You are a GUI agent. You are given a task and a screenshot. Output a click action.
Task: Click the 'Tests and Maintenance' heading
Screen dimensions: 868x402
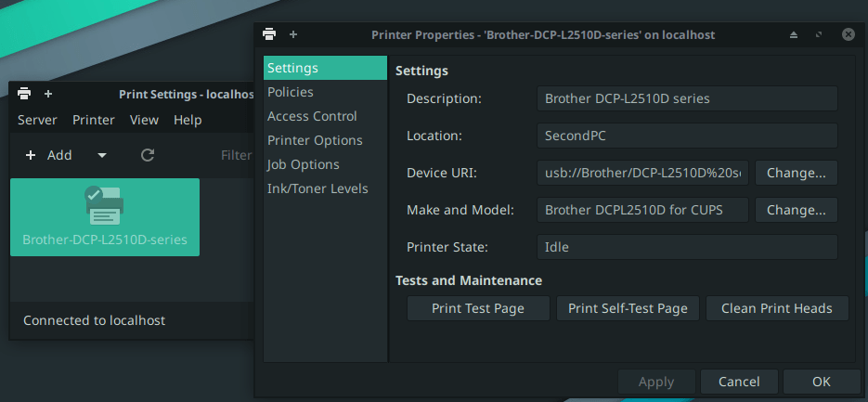469,280
